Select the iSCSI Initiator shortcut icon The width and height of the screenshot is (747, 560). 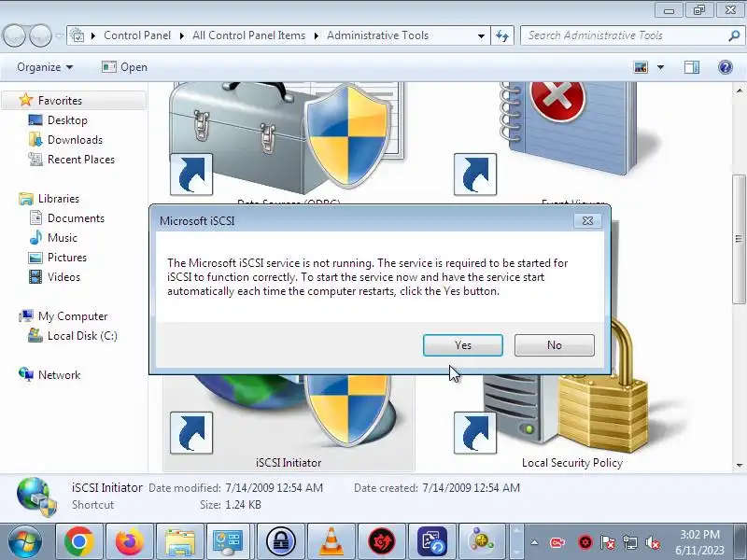pos(289,423)
